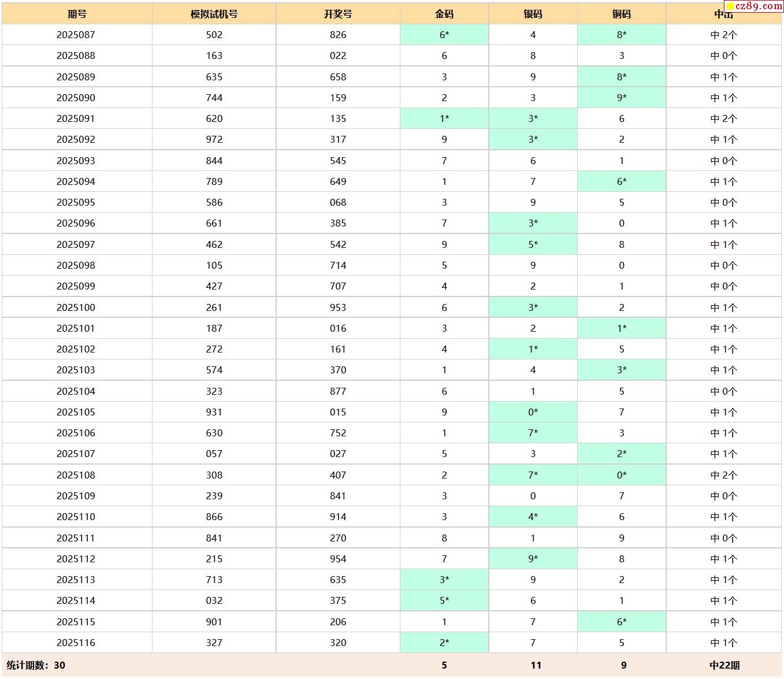The image size is (784, 679).
Task: Click highlighted bronze code 2* in row 2025107
Action: pos(622,454)
